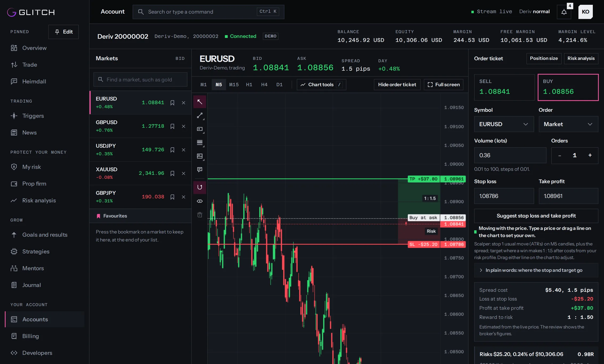604x364 pixels.
Task: Select the cursor arrow chart tool
Action: point(199,102)
